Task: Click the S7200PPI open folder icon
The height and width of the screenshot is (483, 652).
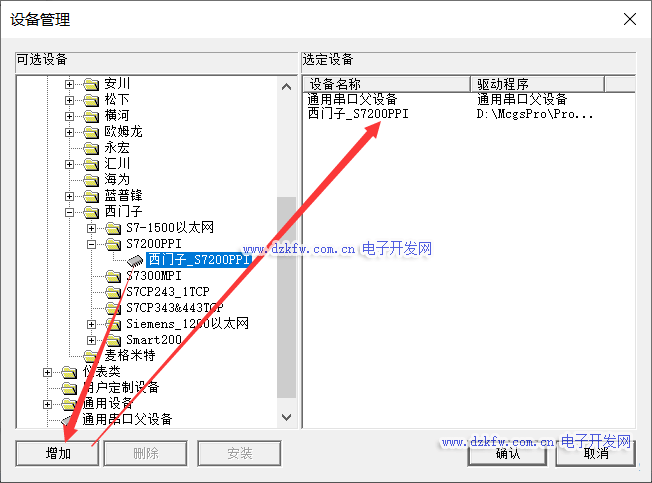Action: click(x=114, y=244)
